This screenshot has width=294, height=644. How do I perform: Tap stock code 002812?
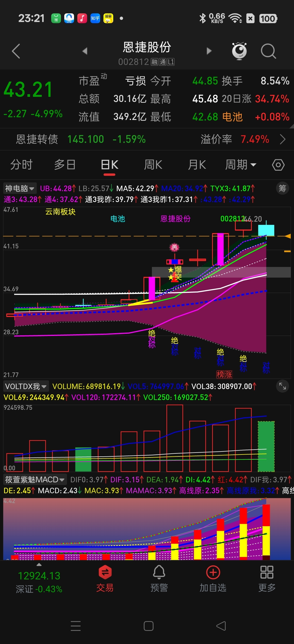point(134,62)
